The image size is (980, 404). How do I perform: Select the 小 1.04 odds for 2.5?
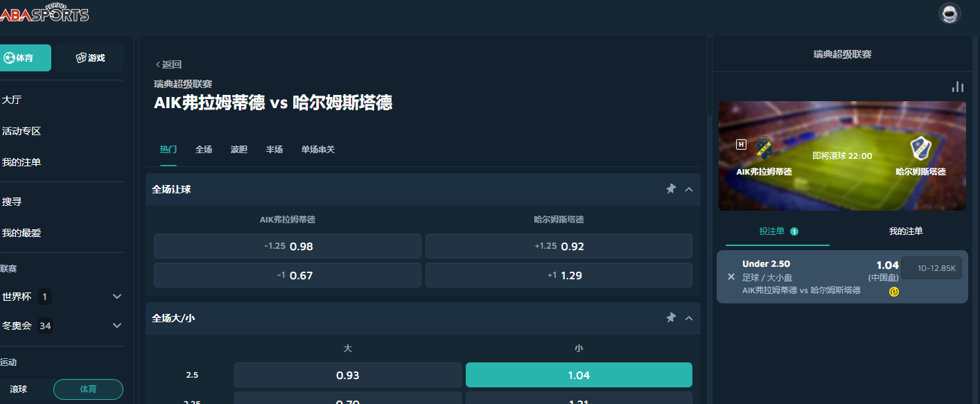click(x=578, y=375)
